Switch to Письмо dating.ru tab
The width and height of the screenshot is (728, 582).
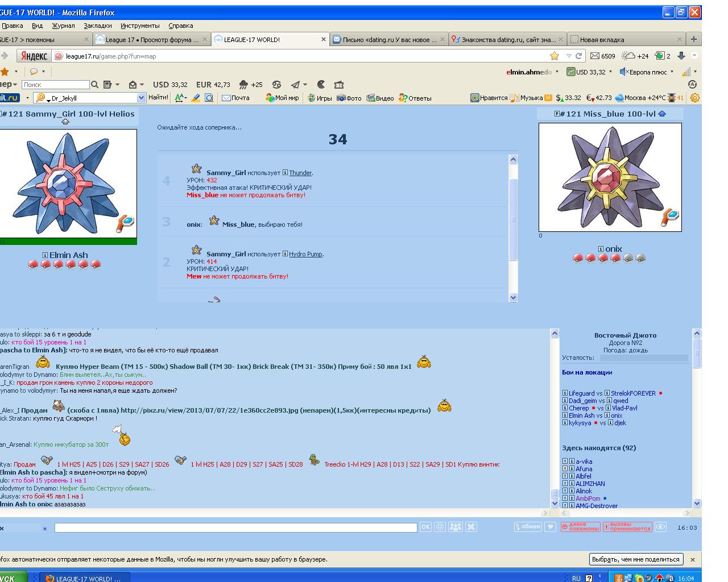tap(389, 40)
